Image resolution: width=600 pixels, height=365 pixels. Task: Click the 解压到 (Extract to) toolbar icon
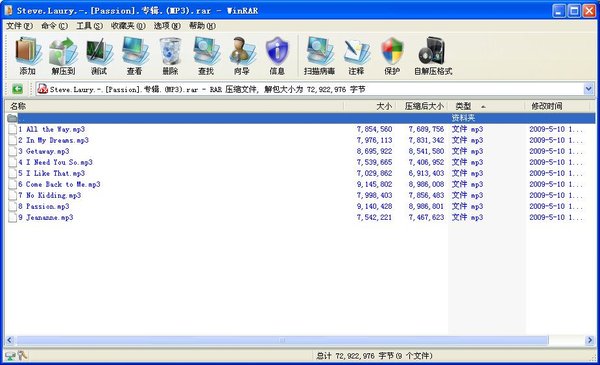(x=63, y=51)
